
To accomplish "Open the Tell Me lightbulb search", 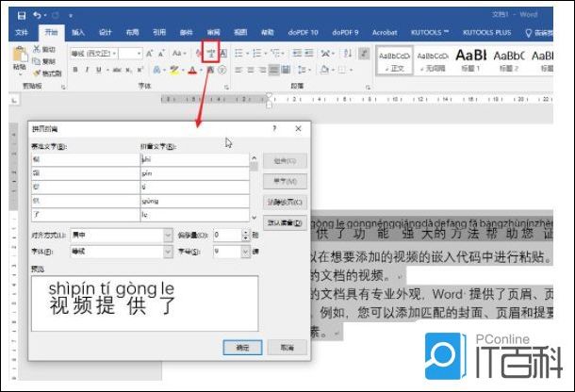I will (529, 33).
